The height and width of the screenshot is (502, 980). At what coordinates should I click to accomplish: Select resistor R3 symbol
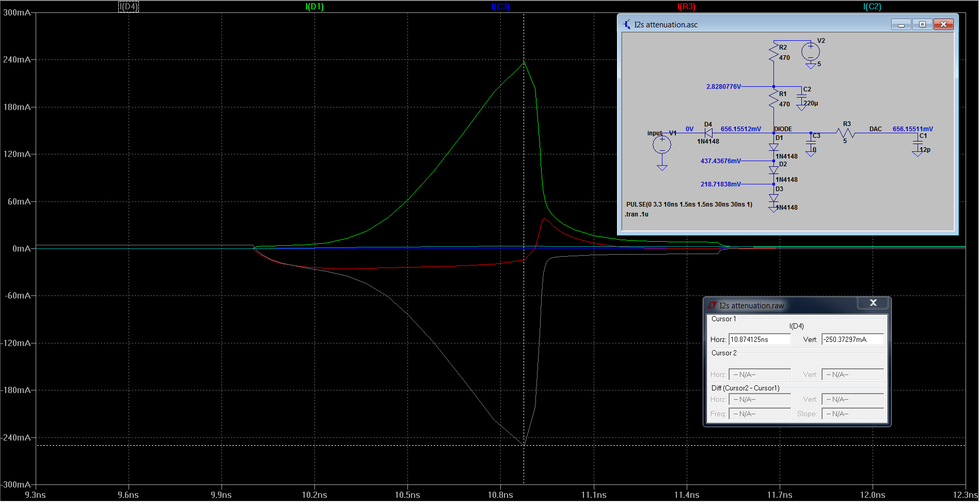pos(846,133)
